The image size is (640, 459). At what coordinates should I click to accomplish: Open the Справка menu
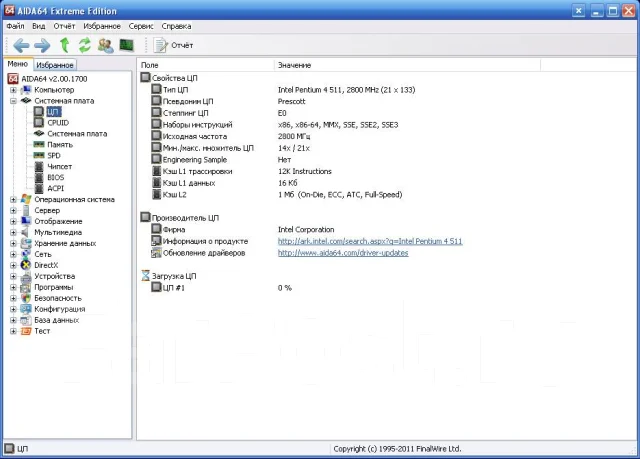(x=176, y=26)
